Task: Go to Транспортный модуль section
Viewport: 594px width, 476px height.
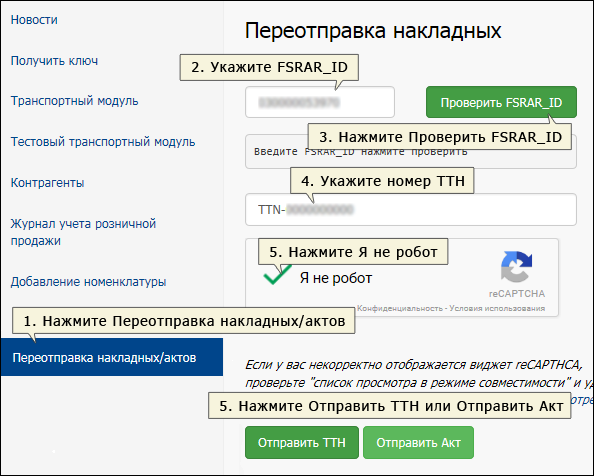Action: (74, 101)
